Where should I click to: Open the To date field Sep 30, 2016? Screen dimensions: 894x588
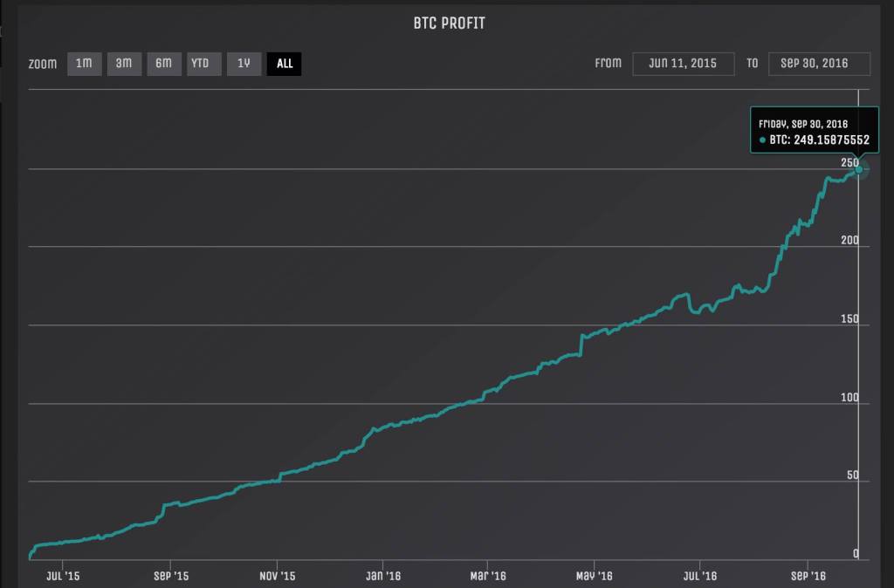[x=819, y=64]
